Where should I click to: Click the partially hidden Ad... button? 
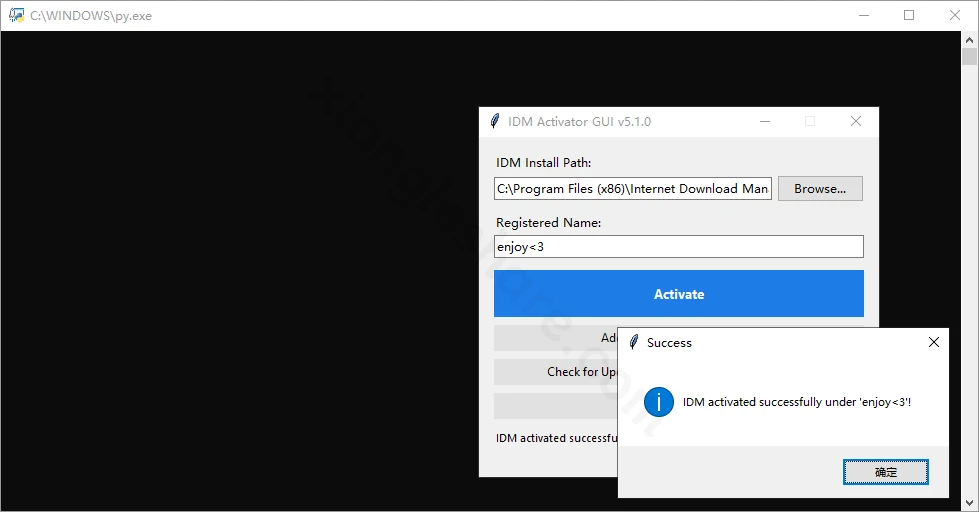click(x=556, y=338)
